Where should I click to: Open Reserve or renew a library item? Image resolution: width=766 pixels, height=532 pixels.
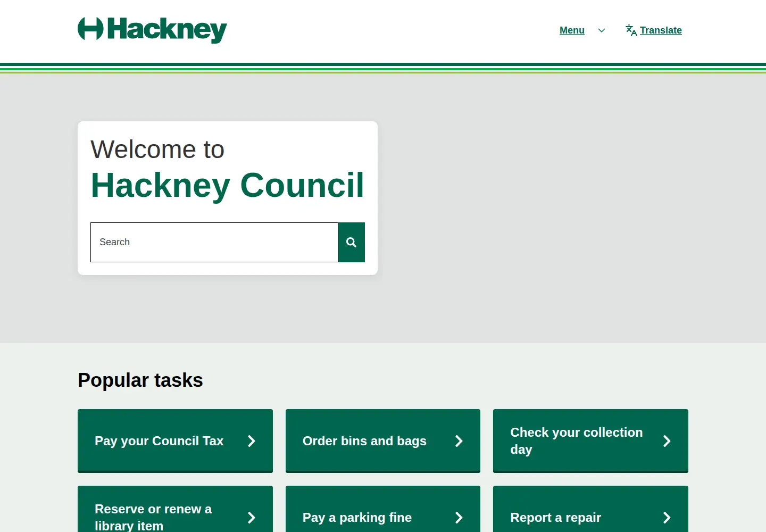[175, 510]
